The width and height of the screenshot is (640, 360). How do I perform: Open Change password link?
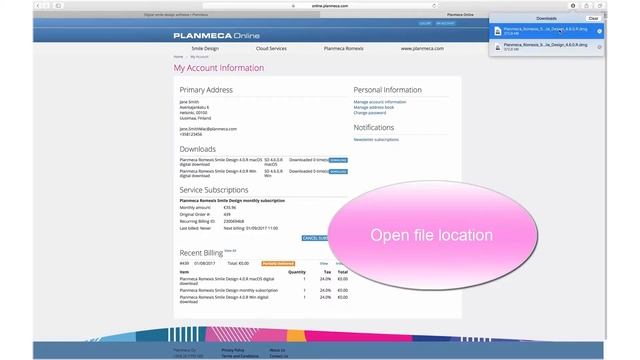click(369, 113)
